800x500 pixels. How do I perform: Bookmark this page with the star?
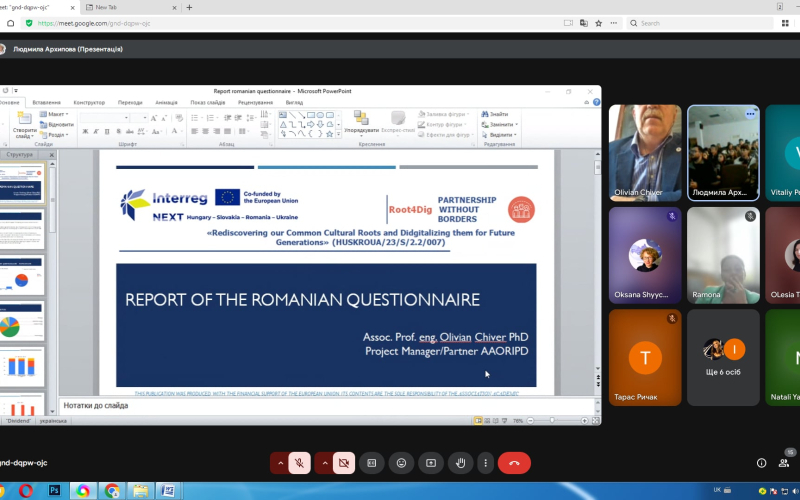pos(598,23)
